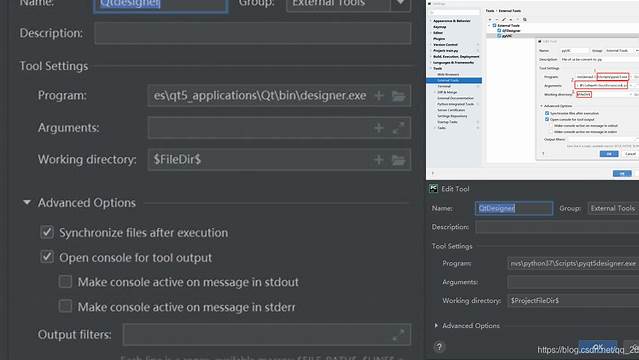Select Python Integrated Tools in Settings sidebar
Image resolution: width=639 pixels, height=360 pixels.
click(x=455, y=104)
